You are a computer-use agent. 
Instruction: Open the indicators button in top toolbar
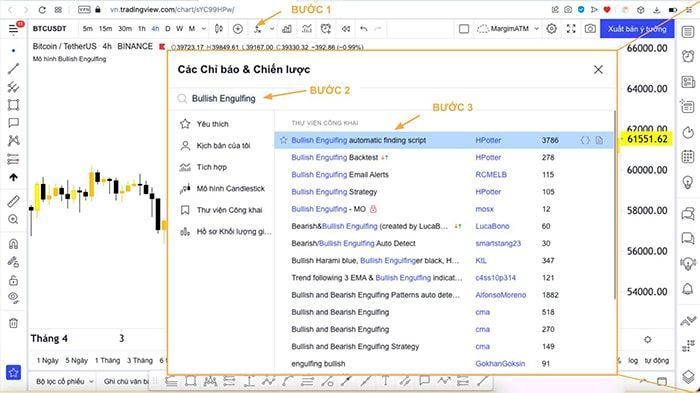[258, 29]
